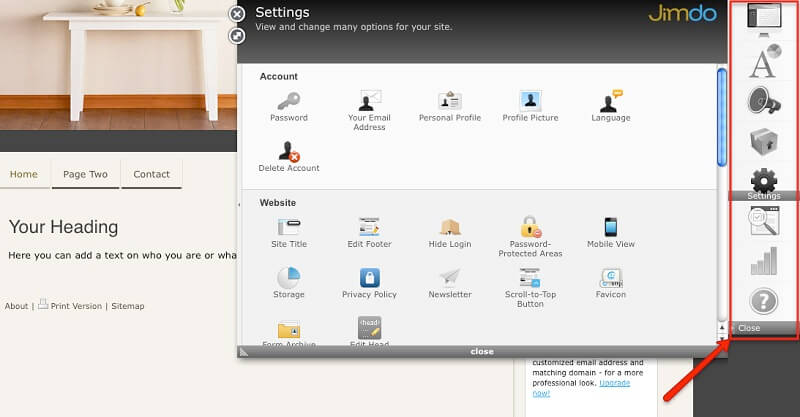Open the Storage usage option

coord(289,283)
